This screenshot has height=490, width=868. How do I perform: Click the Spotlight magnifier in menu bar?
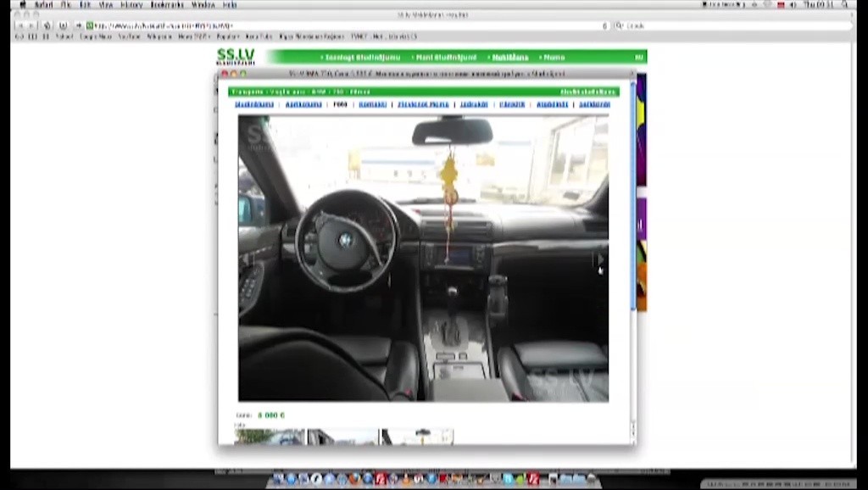pyautogui.click(x=845, y=4)
